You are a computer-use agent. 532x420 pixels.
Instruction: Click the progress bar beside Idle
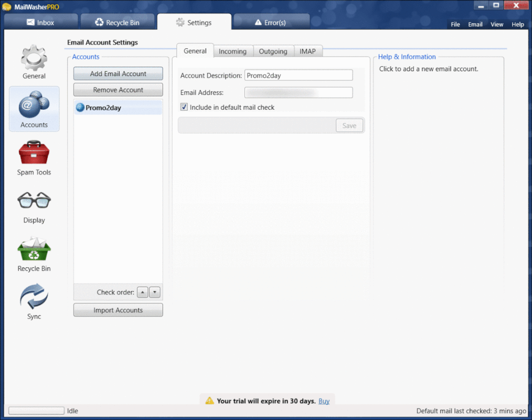coord(36,411)
